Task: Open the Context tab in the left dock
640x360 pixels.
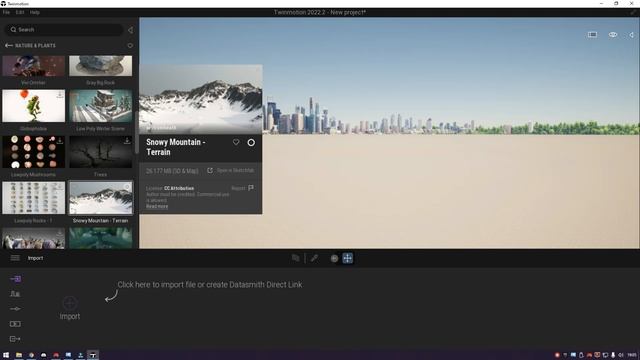Action: tap(15, 294)
